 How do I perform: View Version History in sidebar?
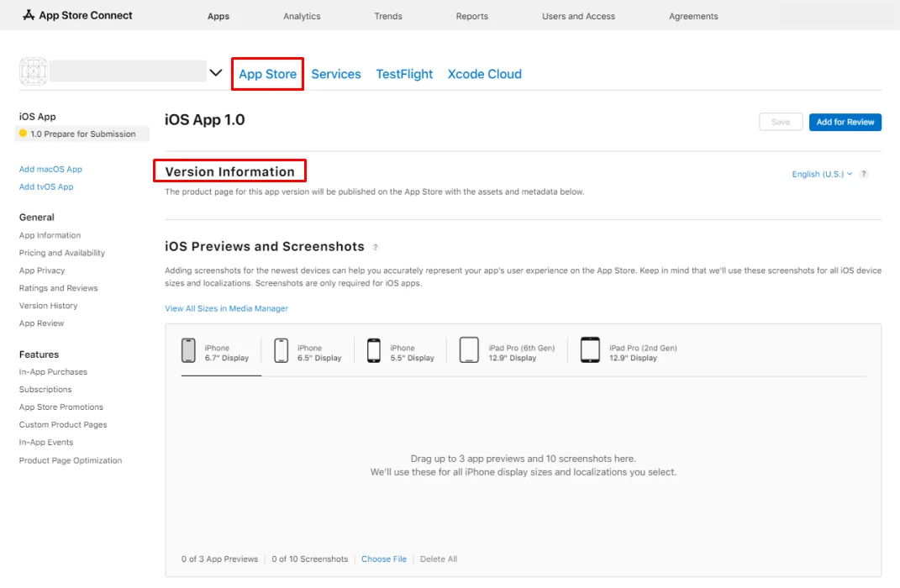48,306
